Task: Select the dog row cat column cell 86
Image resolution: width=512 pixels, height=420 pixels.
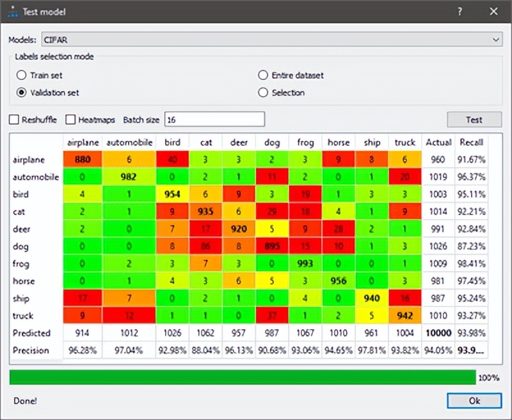Action: (x=205, y=246)
